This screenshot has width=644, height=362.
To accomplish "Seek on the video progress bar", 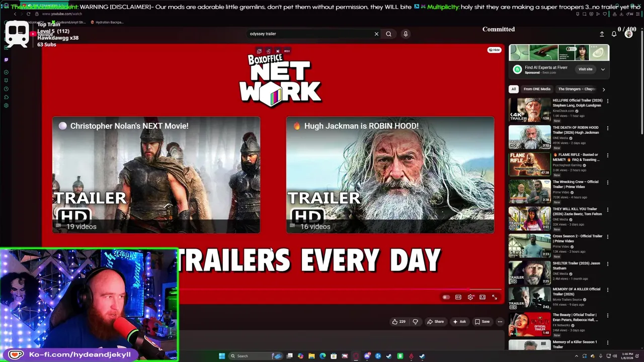I will tap(340, 289).
